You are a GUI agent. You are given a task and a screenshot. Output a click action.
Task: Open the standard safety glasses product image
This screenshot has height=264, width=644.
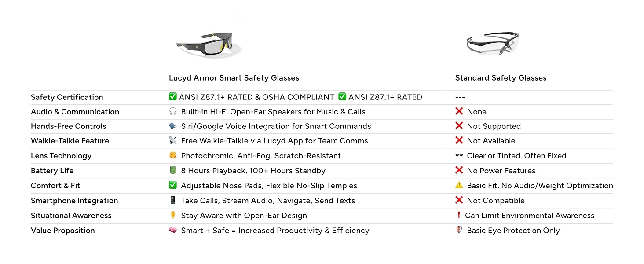493,44
